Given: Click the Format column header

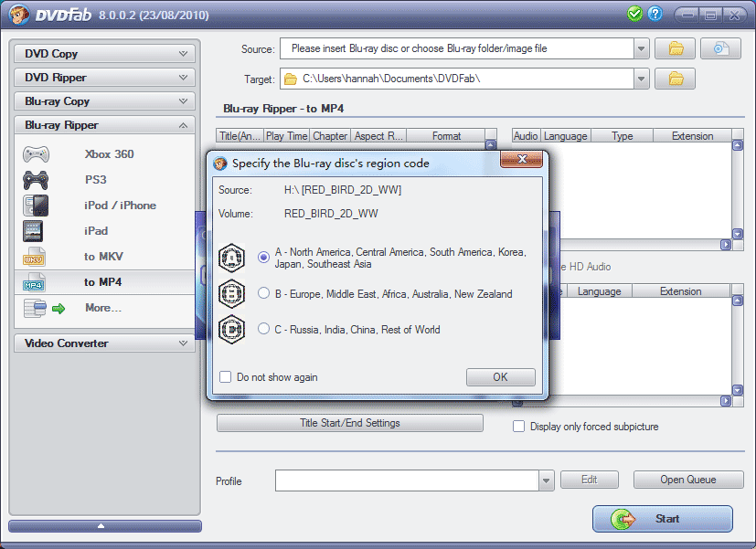Looking at the screenshot, I should [446, 136].
